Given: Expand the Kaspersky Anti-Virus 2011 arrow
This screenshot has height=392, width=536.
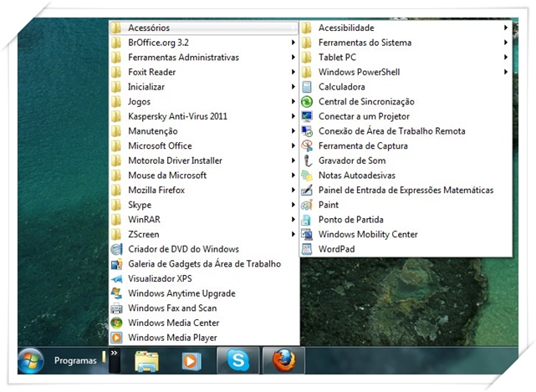Looking at the screenshot, I should click(294, 116).
